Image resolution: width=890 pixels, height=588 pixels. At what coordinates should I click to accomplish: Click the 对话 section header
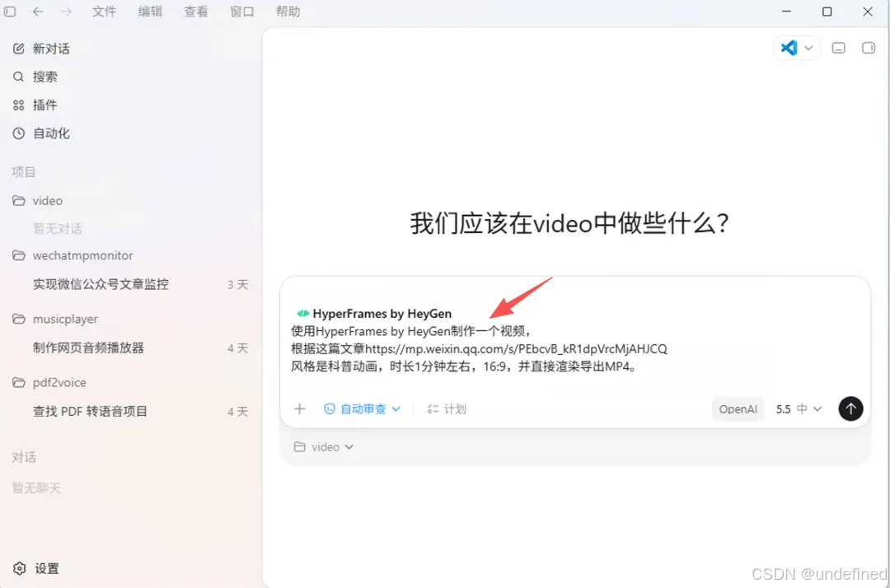click(x=24, y=457)
